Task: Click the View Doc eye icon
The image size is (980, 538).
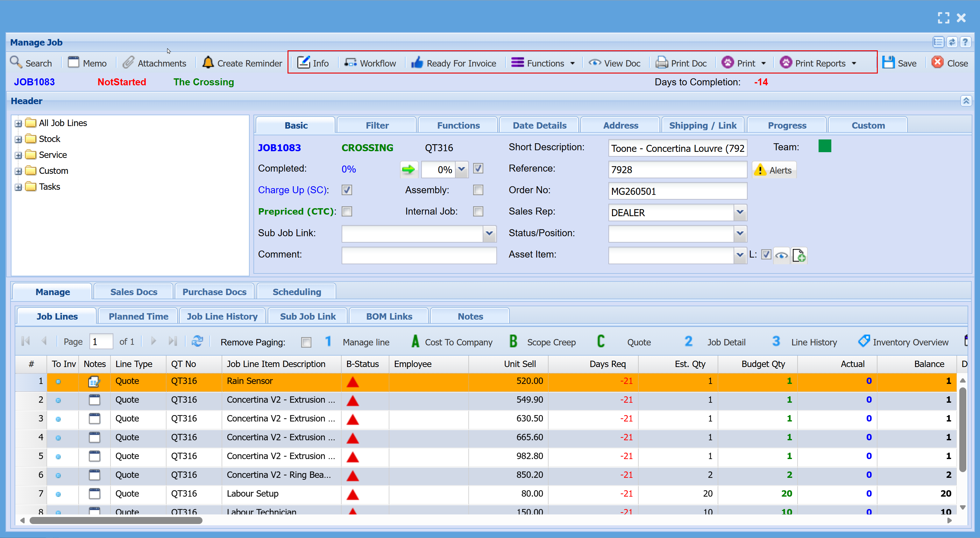Action: tap(595, 62)
